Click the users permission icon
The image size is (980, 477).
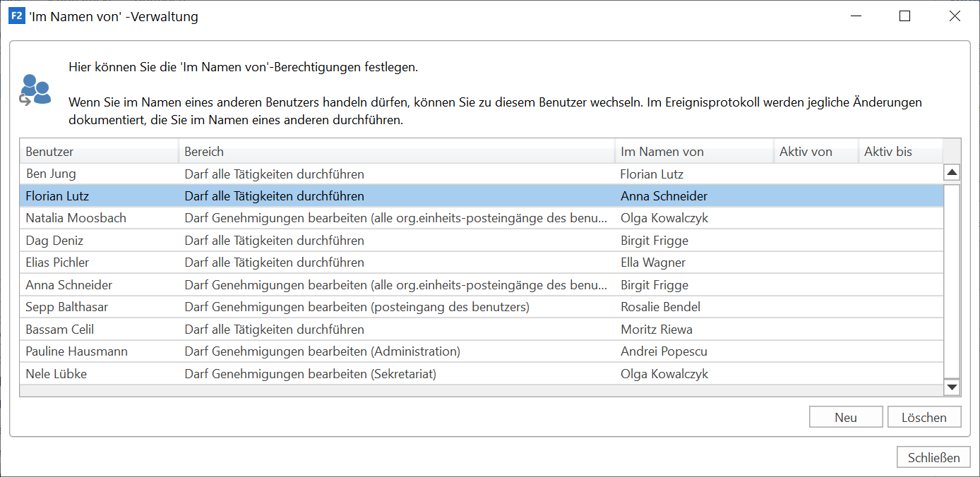pos(35,90)
